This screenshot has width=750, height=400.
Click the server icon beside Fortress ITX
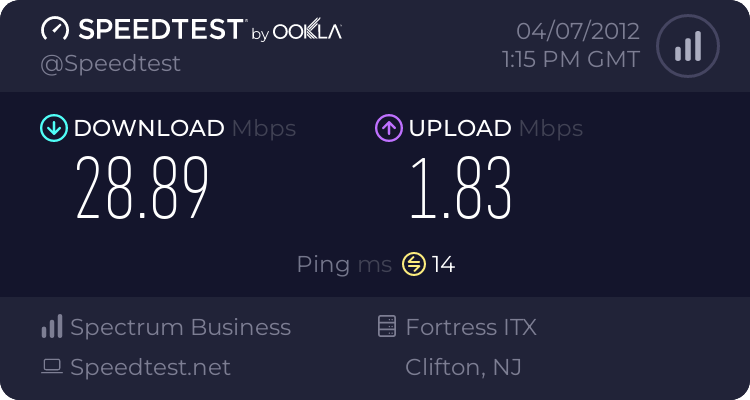pyautogui.click(x=387, y=326)
